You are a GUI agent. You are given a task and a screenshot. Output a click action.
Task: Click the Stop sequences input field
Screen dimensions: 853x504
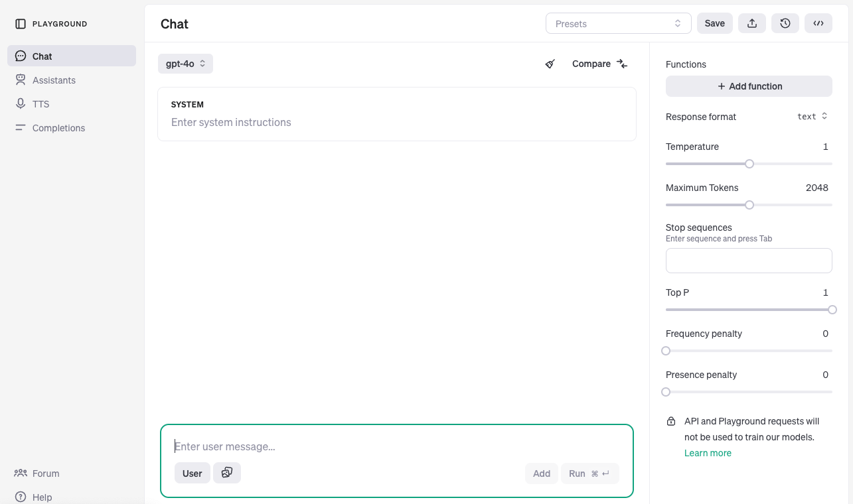749,261
